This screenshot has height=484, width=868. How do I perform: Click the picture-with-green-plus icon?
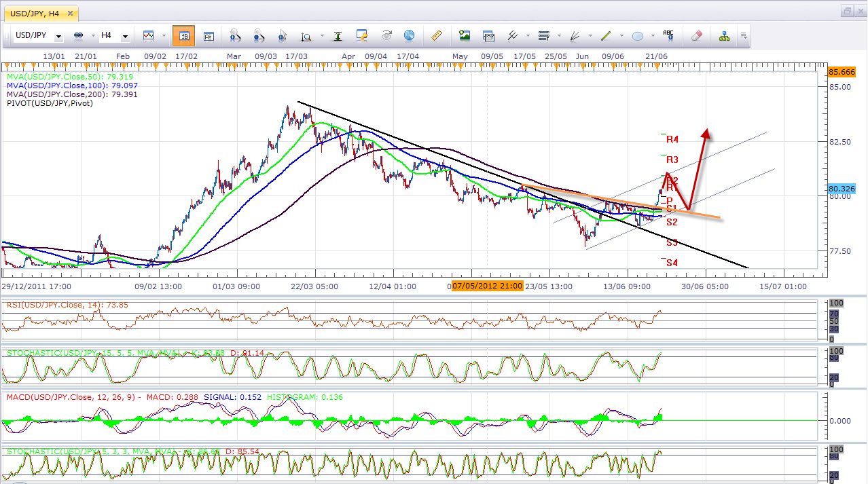pos(465,35)
